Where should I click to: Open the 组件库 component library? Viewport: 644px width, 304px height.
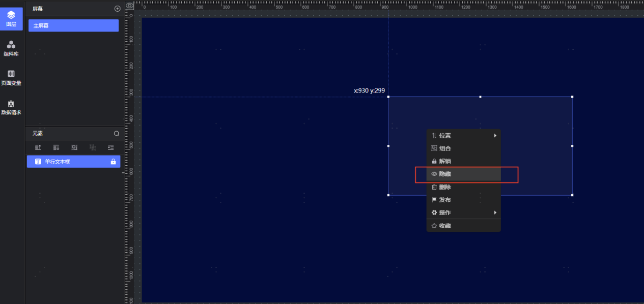(x=11, y=48)
